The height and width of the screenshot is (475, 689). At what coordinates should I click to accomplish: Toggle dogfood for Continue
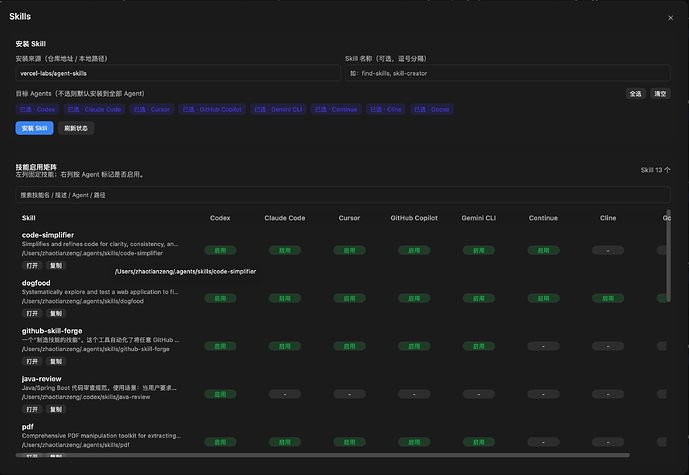click(544, 298)
